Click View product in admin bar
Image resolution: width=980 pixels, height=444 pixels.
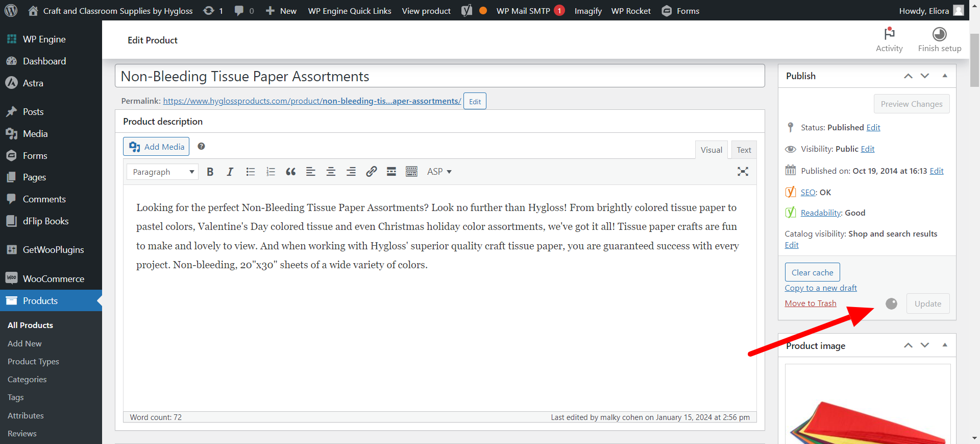pos(426,11)
